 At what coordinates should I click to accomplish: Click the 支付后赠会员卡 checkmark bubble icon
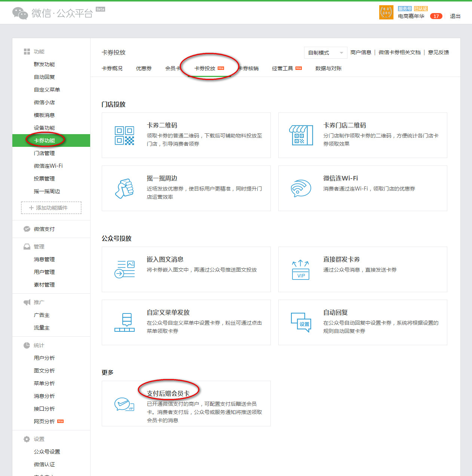point(125,404)
